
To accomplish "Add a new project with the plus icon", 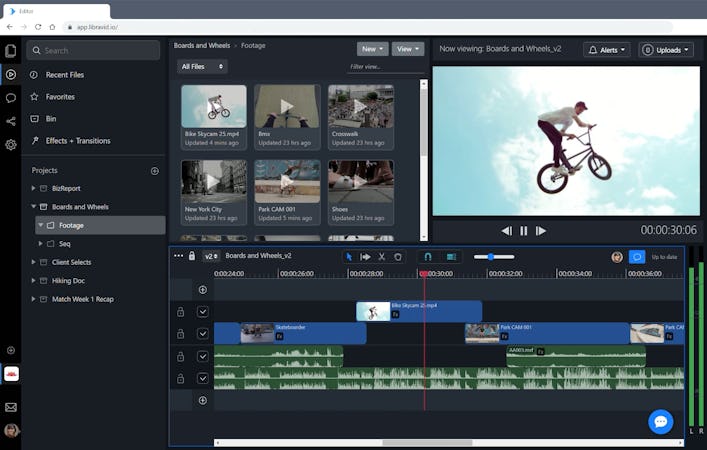I will [x=155, y=171].
